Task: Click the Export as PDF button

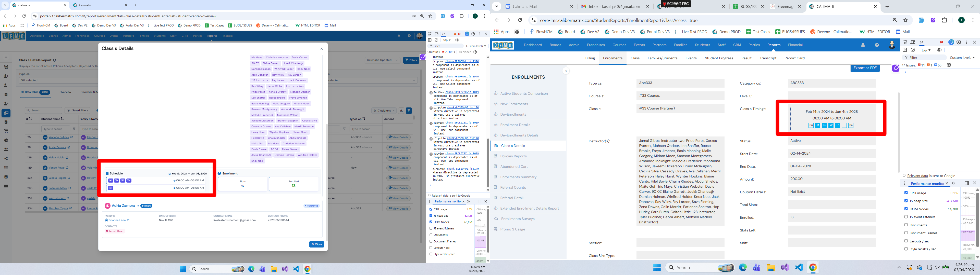Action: pos(865,68)
